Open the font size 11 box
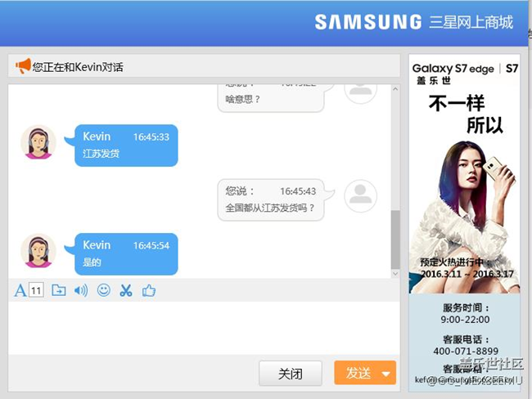 click(x=36, y=290)
